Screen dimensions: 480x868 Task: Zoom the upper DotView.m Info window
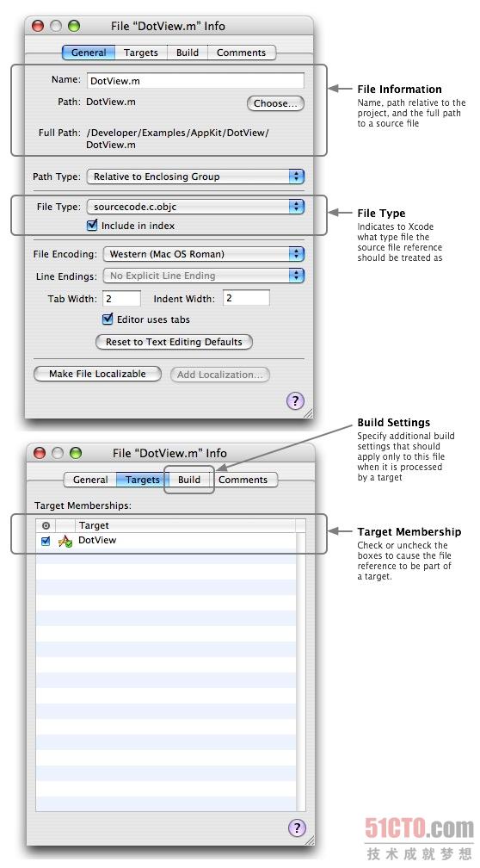click(74, 26)
